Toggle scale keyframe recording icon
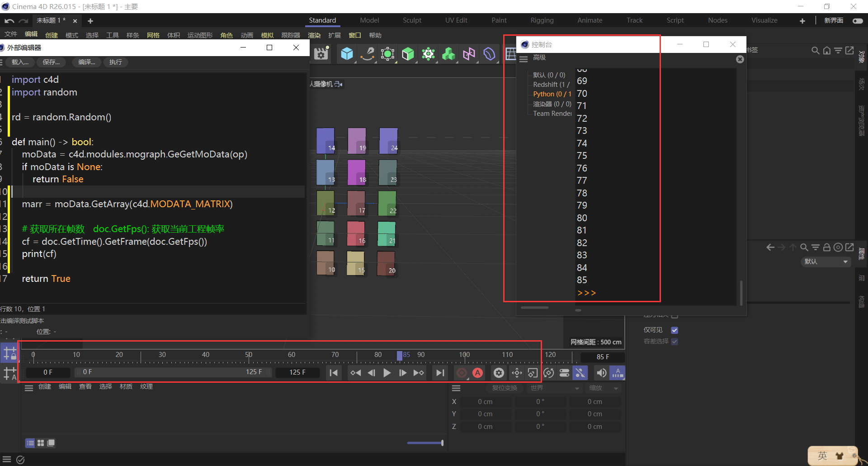The height and width of the screenshot is (466, 868). (533, 373)
